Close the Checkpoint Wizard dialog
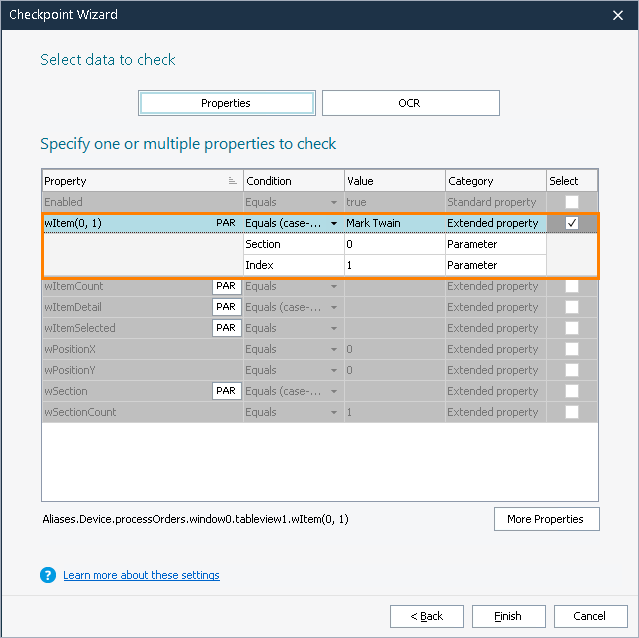Image resolution: width=639 pixels, height=638 pixels. 619,15
